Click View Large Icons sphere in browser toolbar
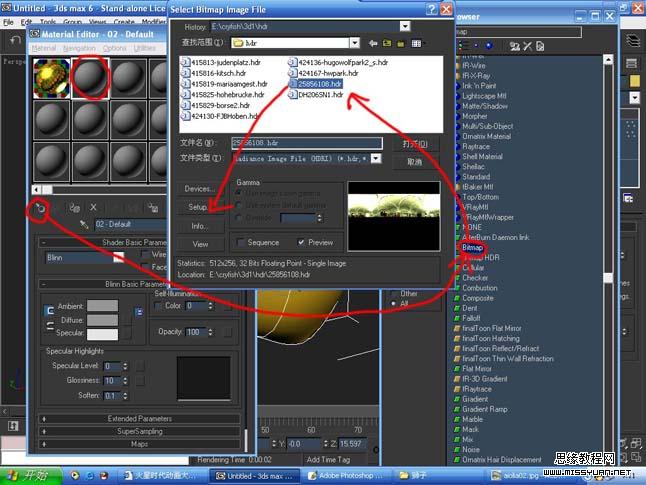The image size is (646, 485). coord(489,46)
